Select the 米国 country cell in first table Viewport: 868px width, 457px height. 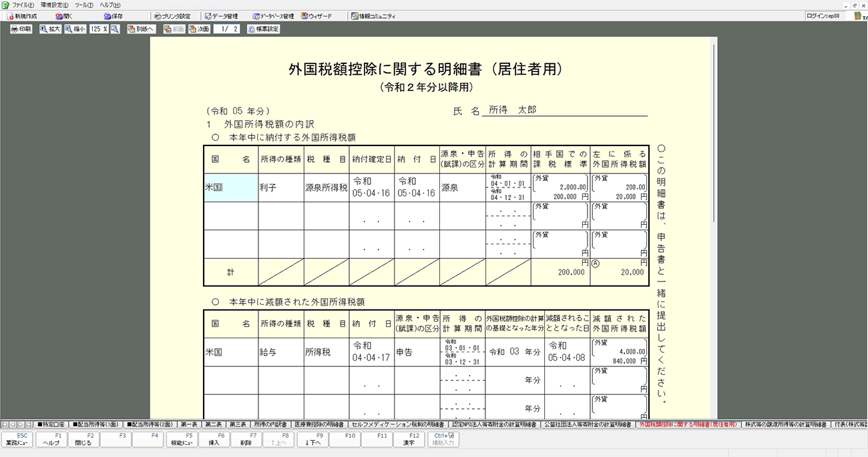230,188
